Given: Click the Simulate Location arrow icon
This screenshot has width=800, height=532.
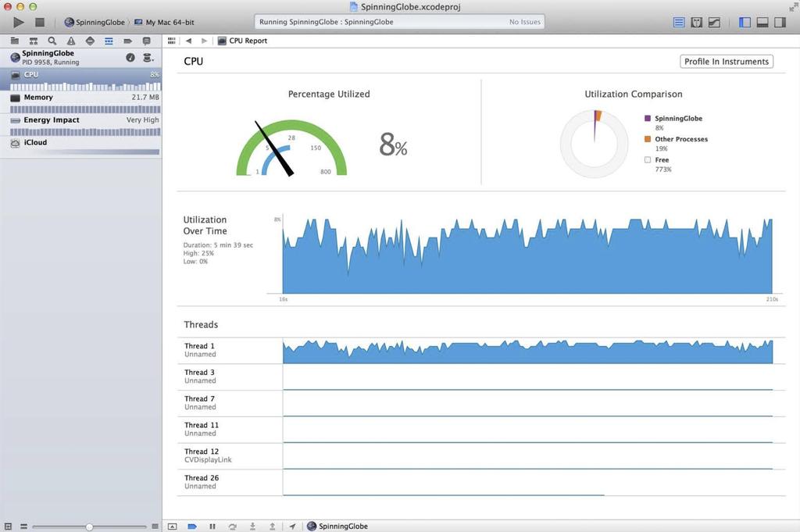Looking at the screenshot, I should pyautogui.click(x=292, y=527).
